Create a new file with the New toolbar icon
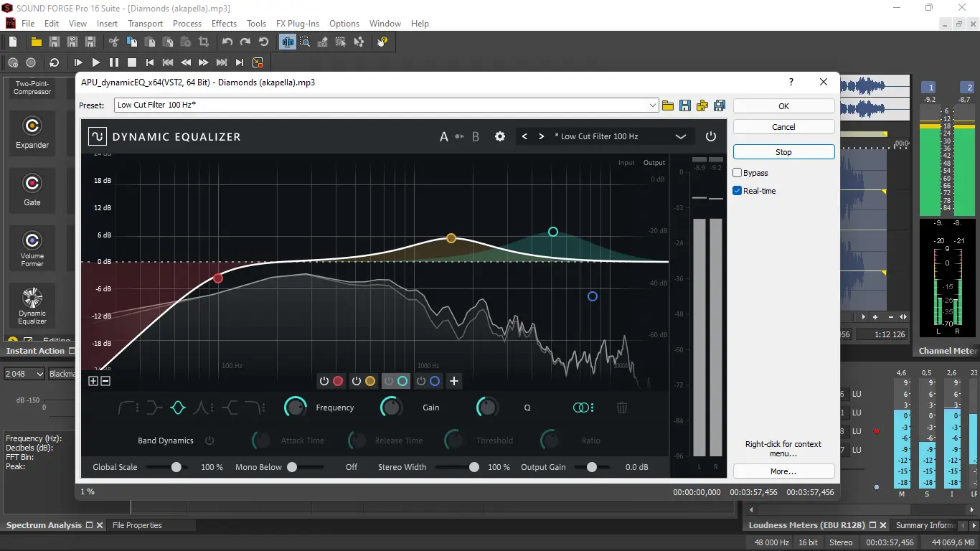The height and width of the screenshot is (551, 980). (13, 42)
